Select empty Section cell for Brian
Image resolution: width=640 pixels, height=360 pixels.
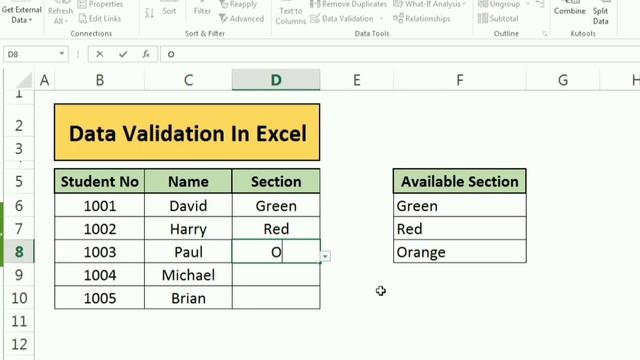276,298
